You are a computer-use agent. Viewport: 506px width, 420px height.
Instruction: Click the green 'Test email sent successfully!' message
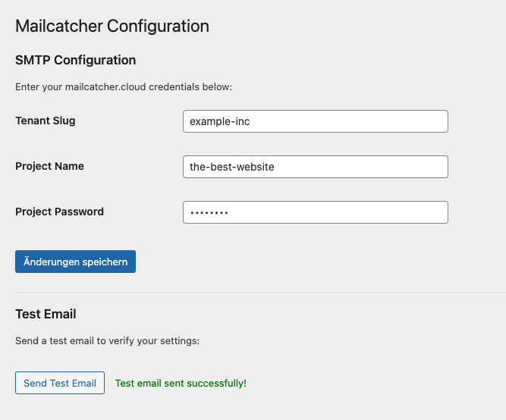point(181,384)
